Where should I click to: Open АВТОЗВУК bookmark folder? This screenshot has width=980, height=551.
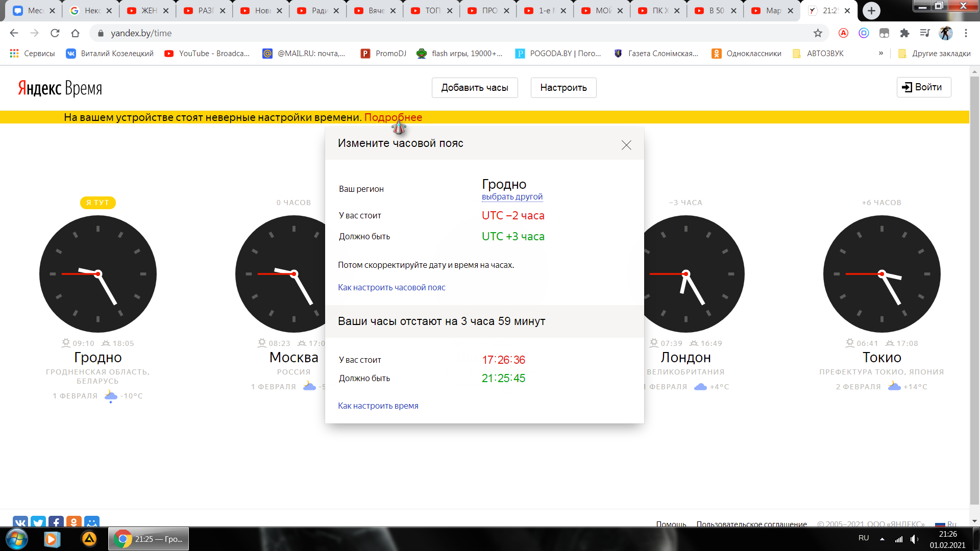coord(818,54)
